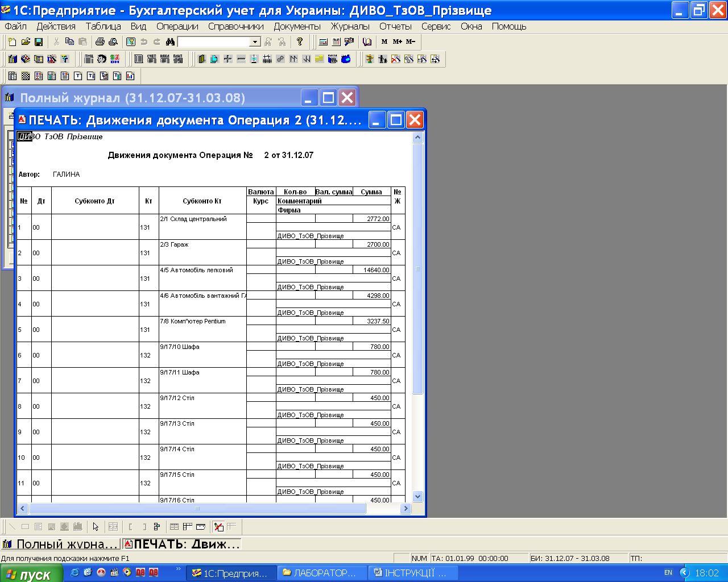
Task: Click the НАКЛ document toolbar icon
Action: tap(165, 59)
